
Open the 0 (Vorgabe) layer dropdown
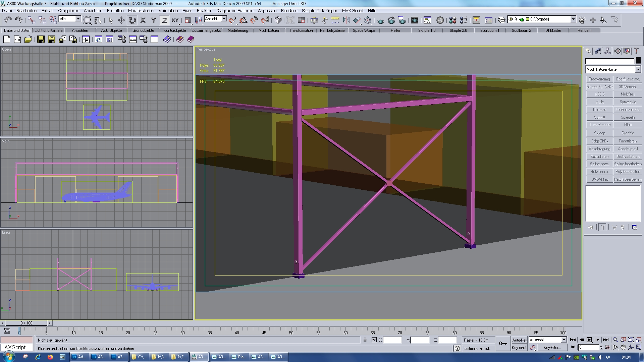573,19
